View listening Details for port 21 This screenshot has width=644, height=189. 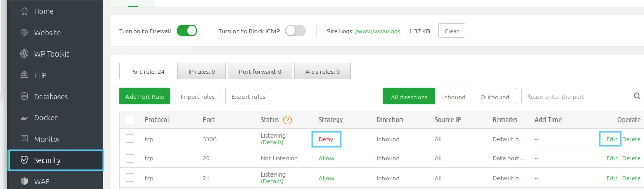pos(272,181)
